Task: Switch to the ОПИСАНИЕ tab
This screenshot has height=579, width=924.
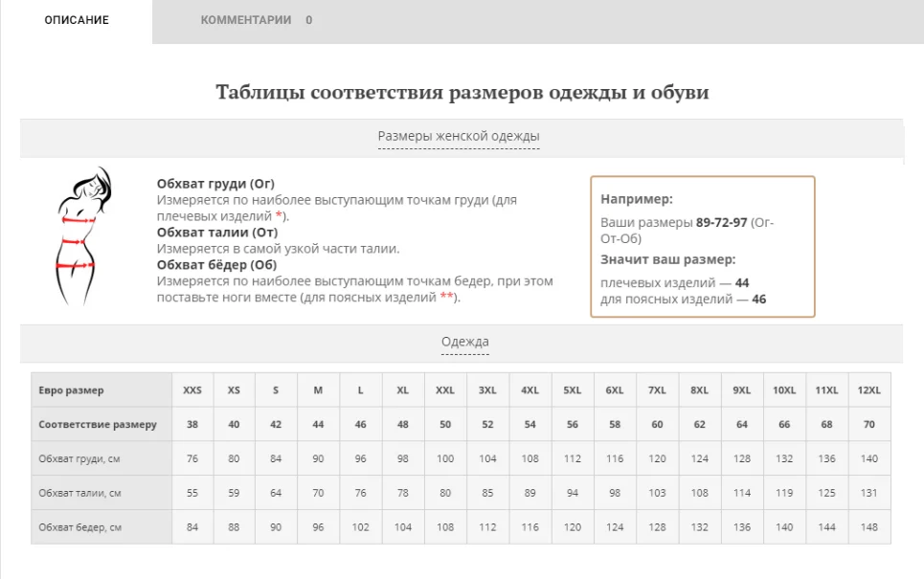Action: (x=77, y=20)
